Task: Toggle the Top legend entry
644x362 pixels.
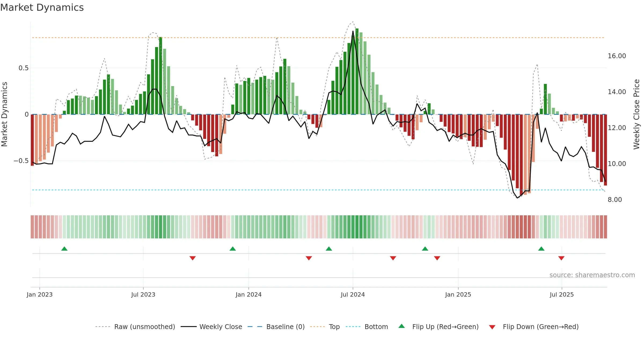Action: tap(325, 327)
